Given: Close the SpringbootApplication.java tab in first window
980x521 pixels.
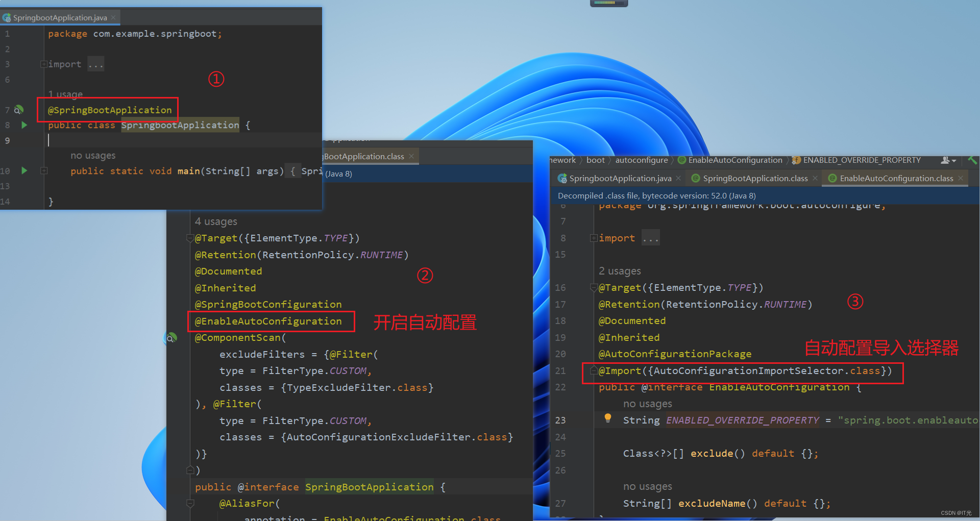Looking at the screenshot, I should 113,18.
